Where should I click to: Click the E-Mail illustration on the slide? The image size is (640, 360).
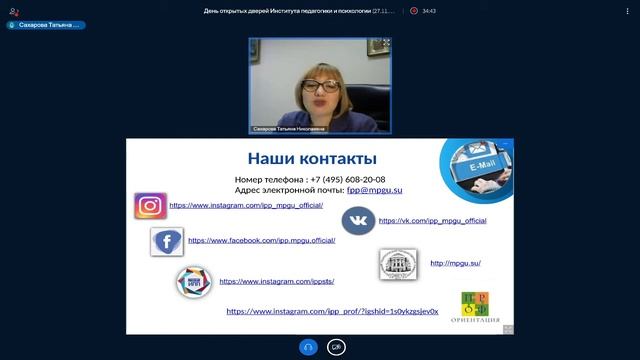click(477, 170)
